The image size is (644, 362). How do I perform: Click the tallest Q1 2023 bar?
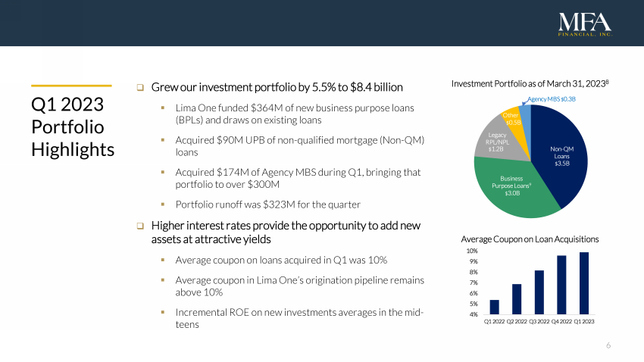(x=583, y=282)
